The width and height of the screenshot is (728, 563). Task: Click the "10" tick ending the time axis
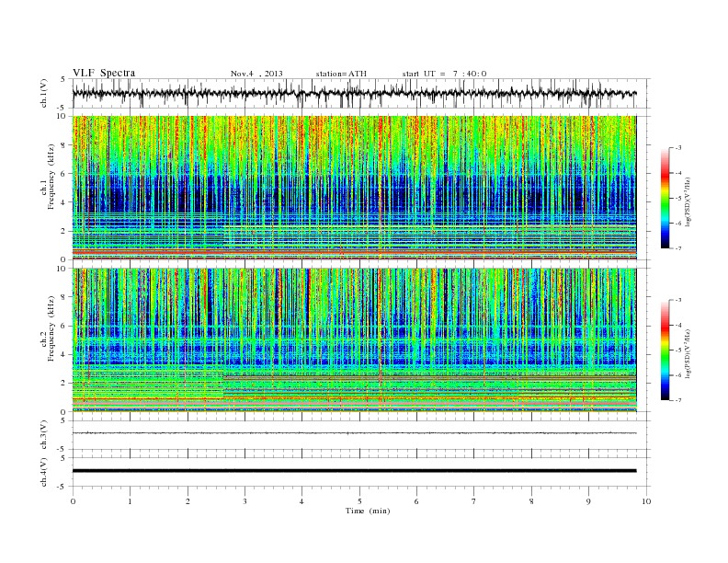[646, 501]
